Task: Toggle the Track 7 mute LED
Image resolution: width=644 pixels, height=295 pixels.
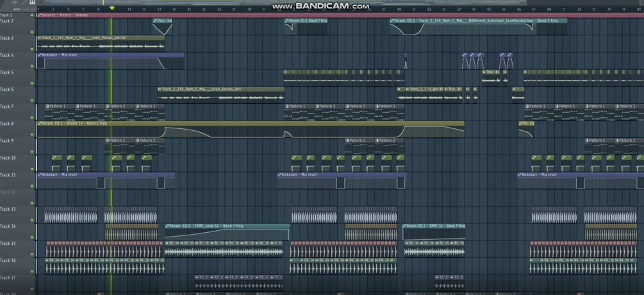Action: (x=32, y=117)
